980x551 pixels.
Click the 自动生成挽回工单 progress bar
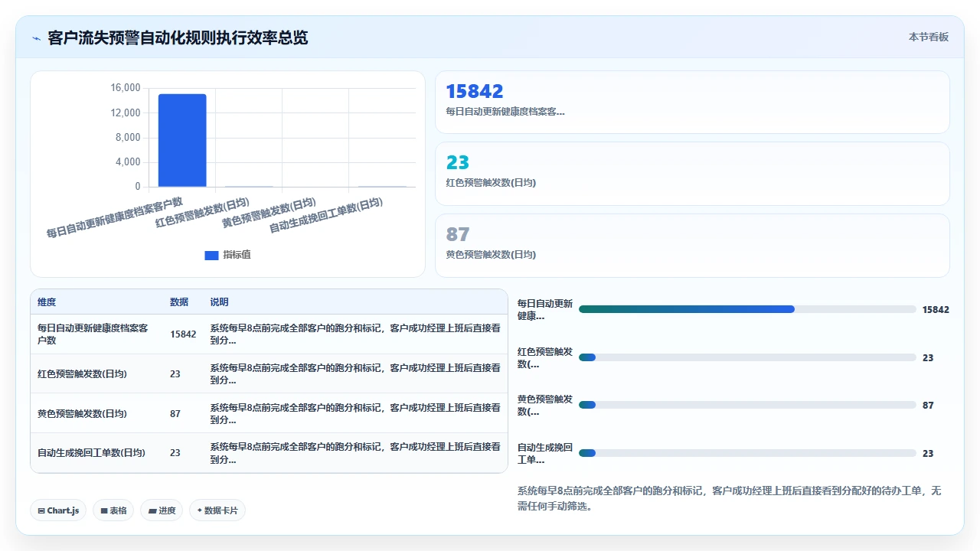747,453
